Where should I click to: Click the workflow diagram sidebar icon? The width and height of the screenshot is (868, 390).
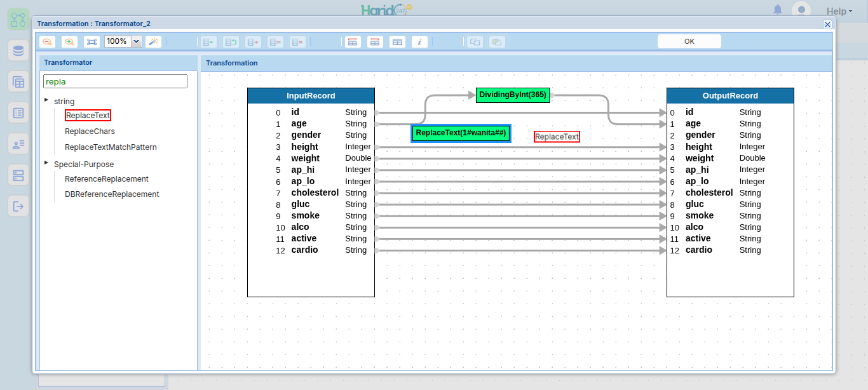click(18, 19)
